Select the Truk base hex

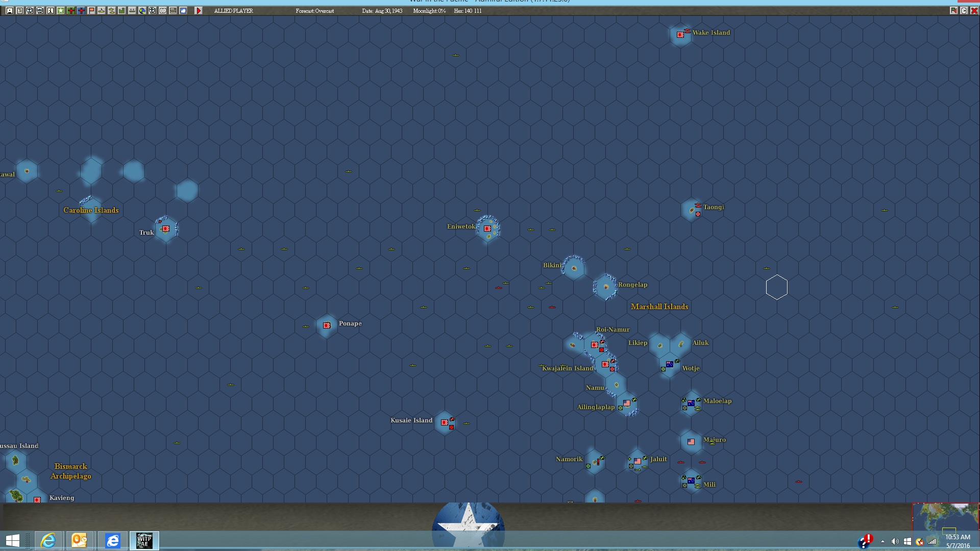click(166, 229)
